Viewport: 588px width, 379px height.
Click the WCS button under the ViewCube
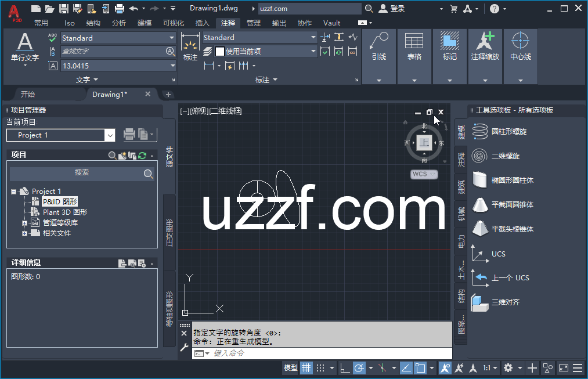click(x=424, y=174)
